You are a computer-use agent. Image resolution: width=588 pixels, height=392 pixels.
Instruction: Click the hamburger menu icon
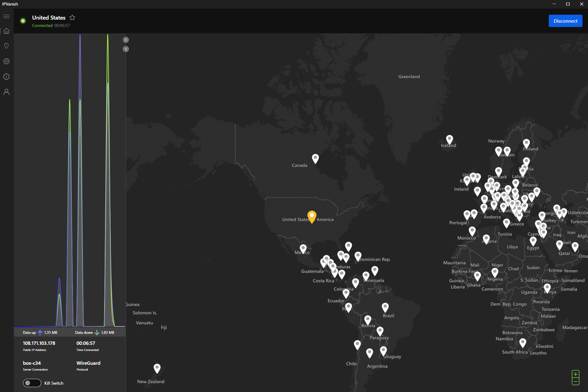point(6,16)
